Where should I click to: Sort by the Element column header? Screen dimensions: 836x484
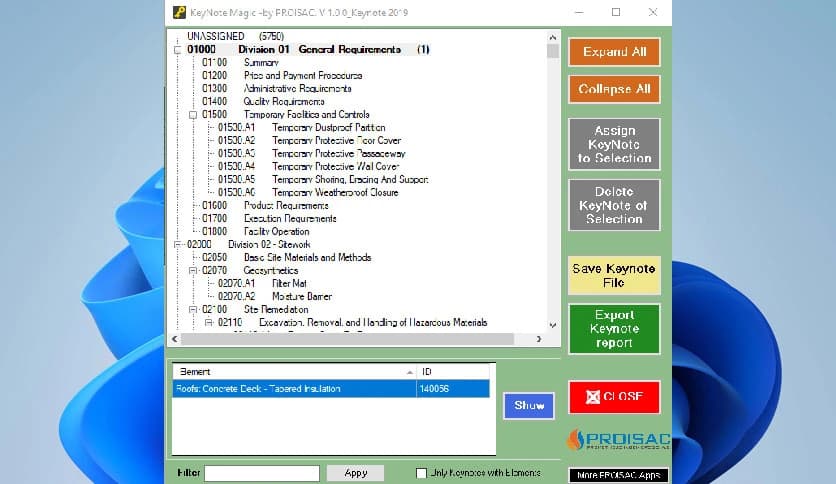coord(294,372)
